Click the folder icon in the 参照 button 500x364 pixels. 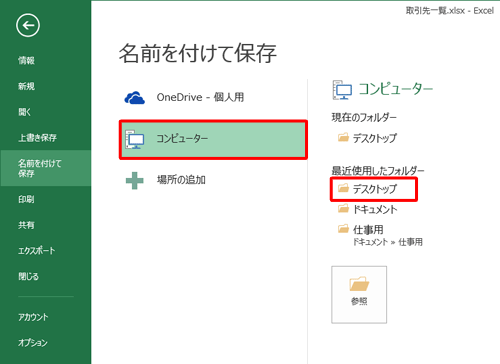(359, 283)
